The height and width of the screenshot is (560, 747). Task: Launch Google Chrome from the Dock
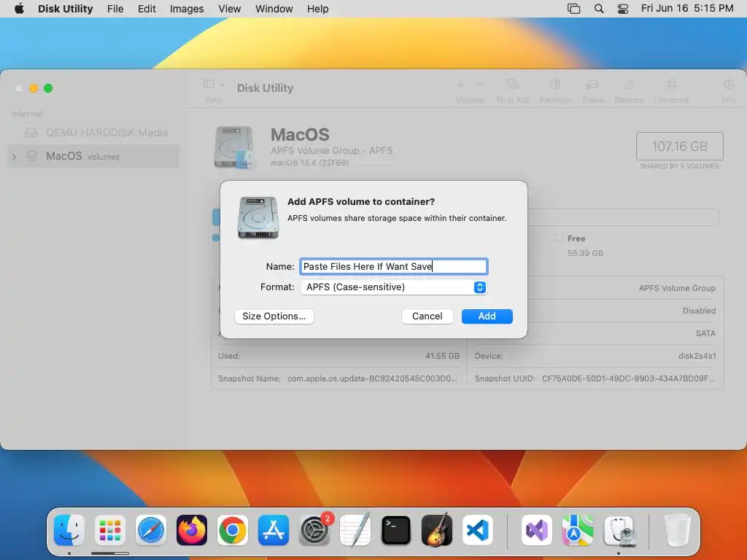click(x=233, y=530)
